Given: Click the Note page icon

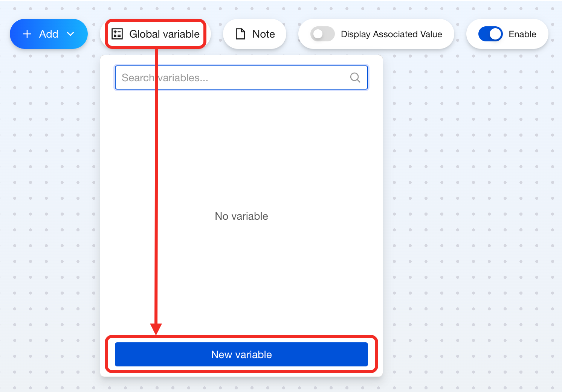Looking at the screenshot, I should pyautogui.click(x=240, y=34).
